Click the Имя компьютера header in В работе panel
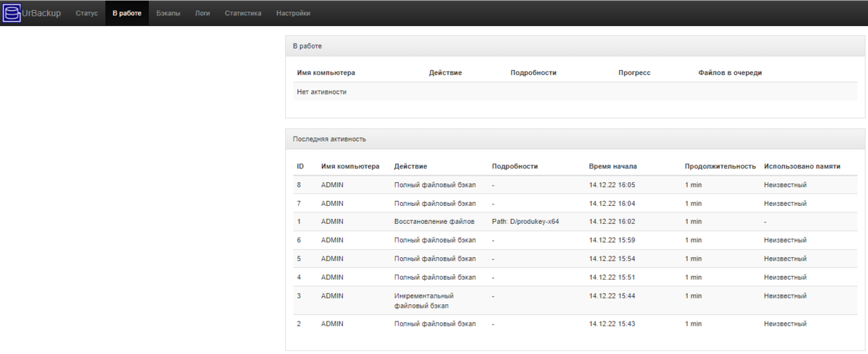The width and height of the screenshot is (868, 354). pyautogui.click(x=326, y=73)
